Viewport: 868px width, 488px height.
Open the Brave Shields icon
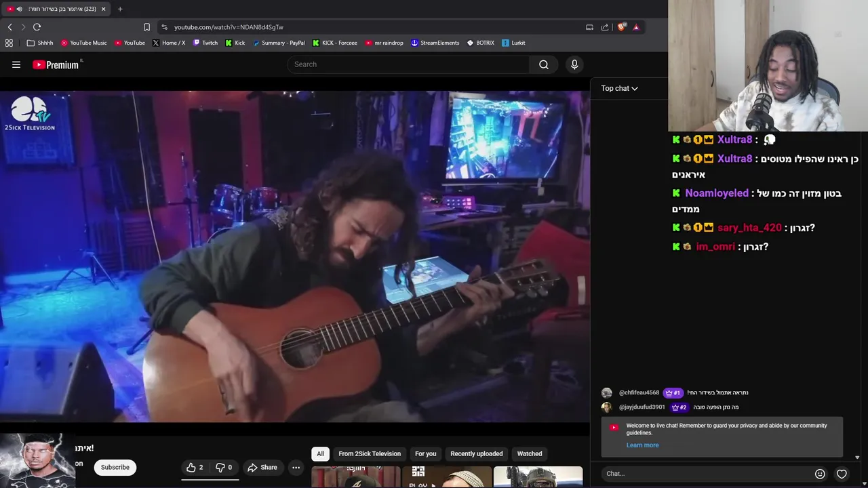[x=621, y=27]
